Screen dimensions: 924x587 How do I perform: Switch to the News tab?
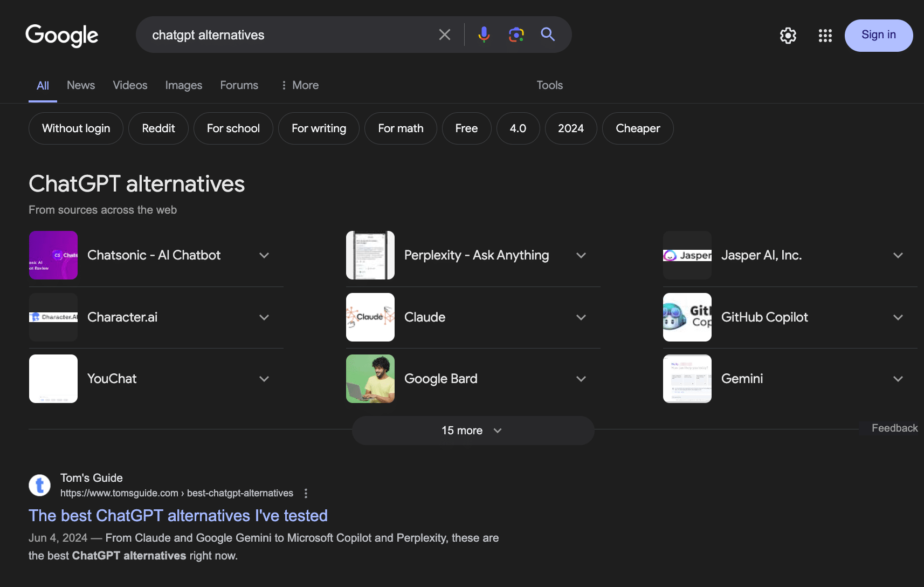[x=81, y=85]
